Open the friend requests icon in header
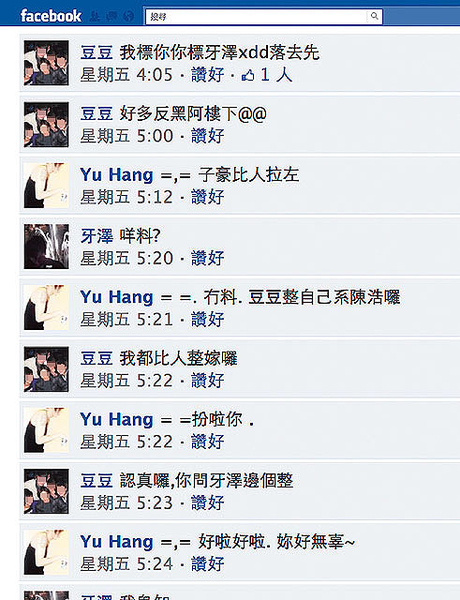Viewport: 460px width, 600px height. 95,16
